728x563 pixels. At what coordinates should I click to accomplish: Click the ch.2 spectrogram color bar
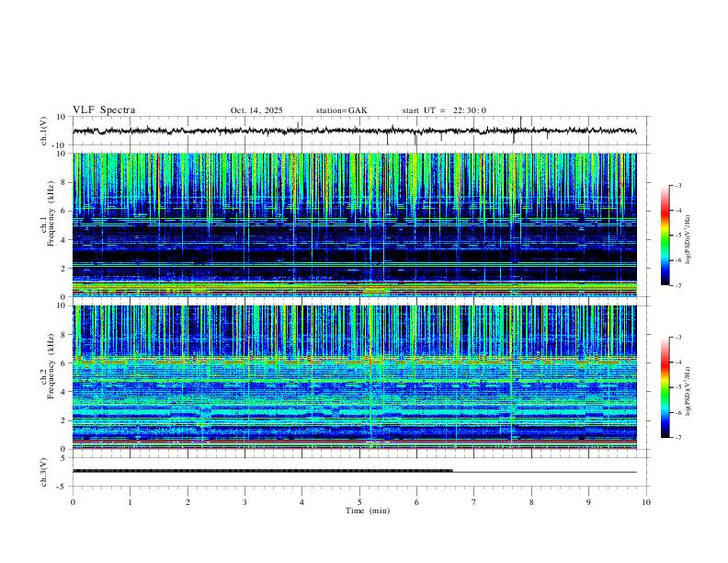665,387
